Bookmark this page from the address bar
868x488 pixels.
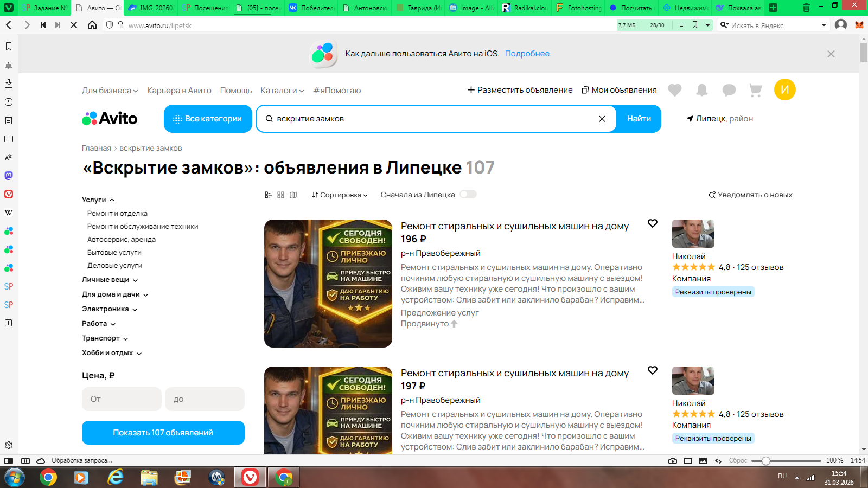[x=695, y=25]
